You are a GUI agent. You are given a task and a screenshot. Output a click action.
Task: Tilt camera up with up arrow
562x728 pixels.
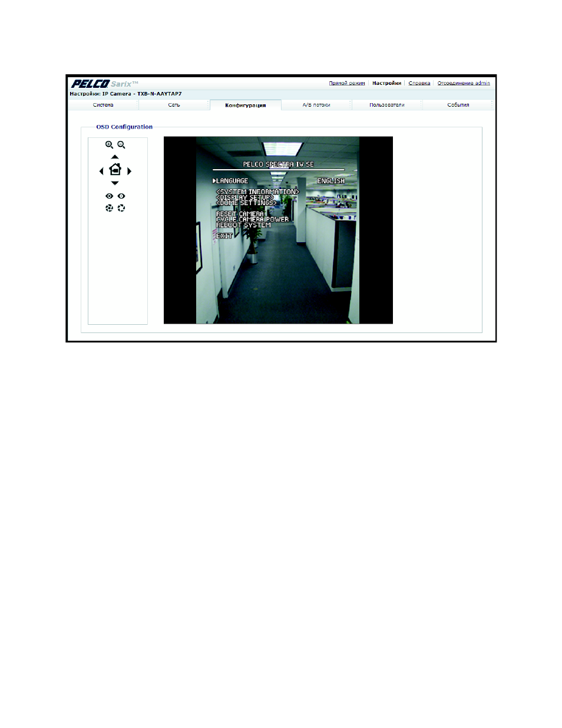pos(115,157)
